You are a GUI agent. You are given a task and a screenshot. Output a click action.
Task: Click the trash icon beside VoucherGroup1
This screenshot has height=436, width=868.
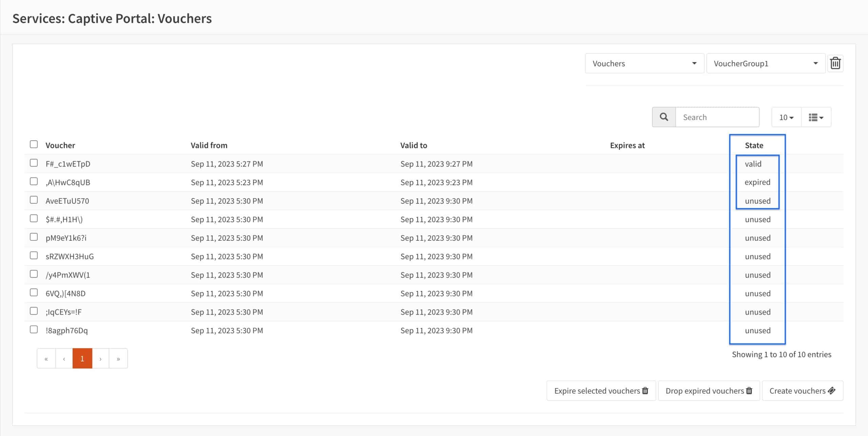tap(835, 63)
